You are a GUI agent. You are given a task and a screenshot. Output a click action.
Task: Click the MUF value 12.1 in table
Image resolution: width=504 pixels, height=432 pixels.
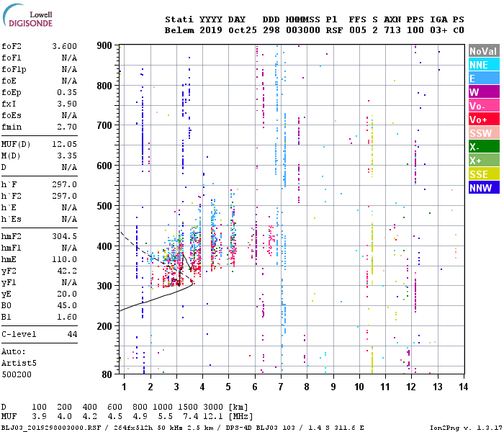point(213,417)
